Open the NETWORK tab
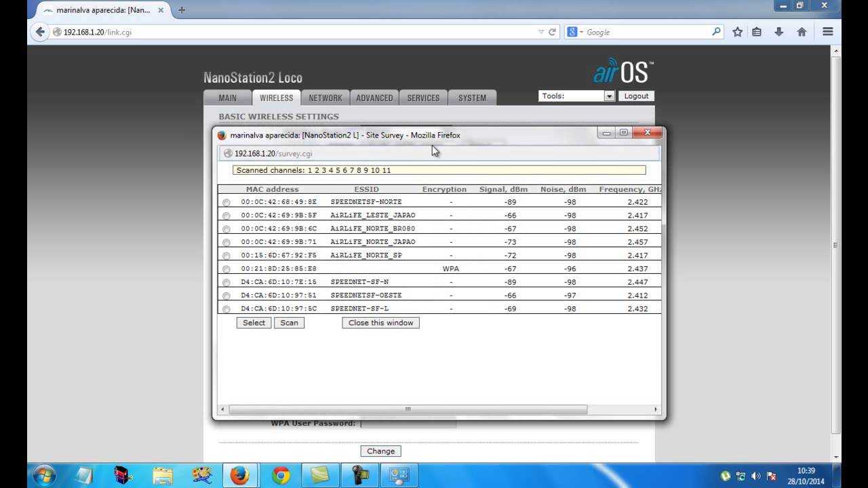868x488 pixels. click(x=325, y=98)
